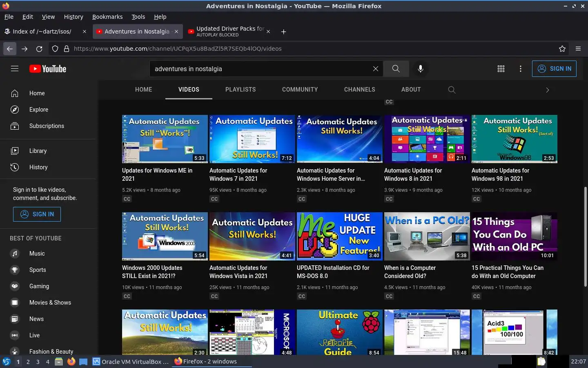Open the CHANNELS tab
Image resolution: width=588 pixels, height=368 pixels.
tap(359, 90)
